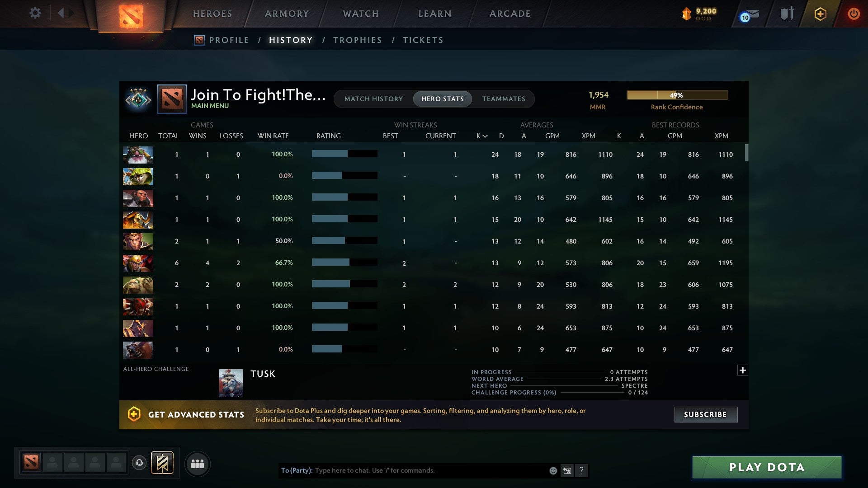
Task: Click the Subscribe button for Dota Plus
Action: (705, 414)
